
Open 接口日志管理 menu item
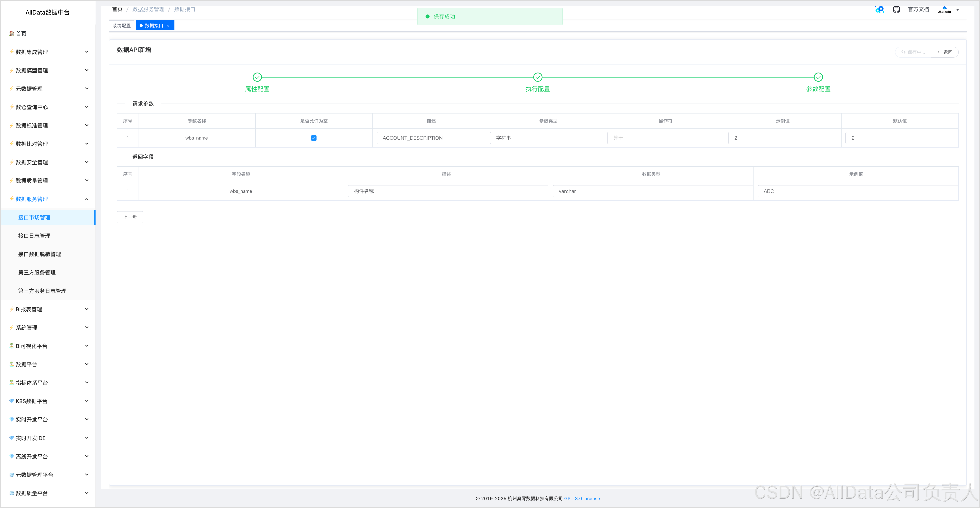pos(34,236)
